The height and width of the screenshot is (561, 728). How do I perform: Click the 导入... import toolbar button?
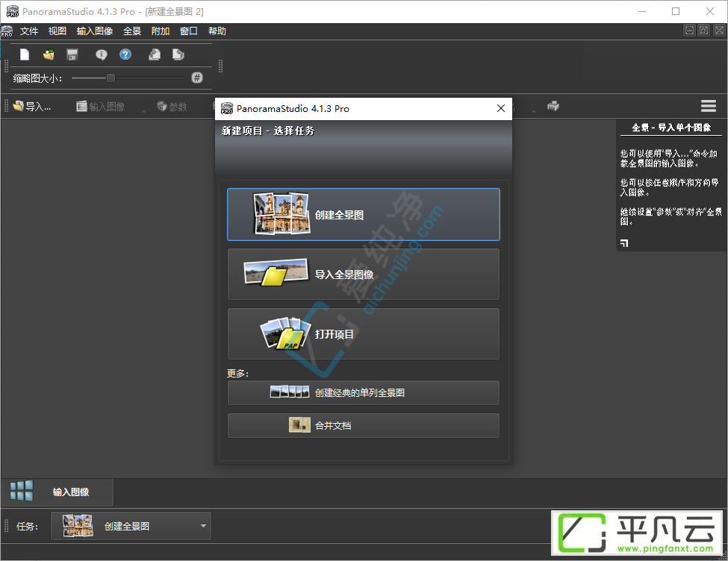[x=32, y=107]
